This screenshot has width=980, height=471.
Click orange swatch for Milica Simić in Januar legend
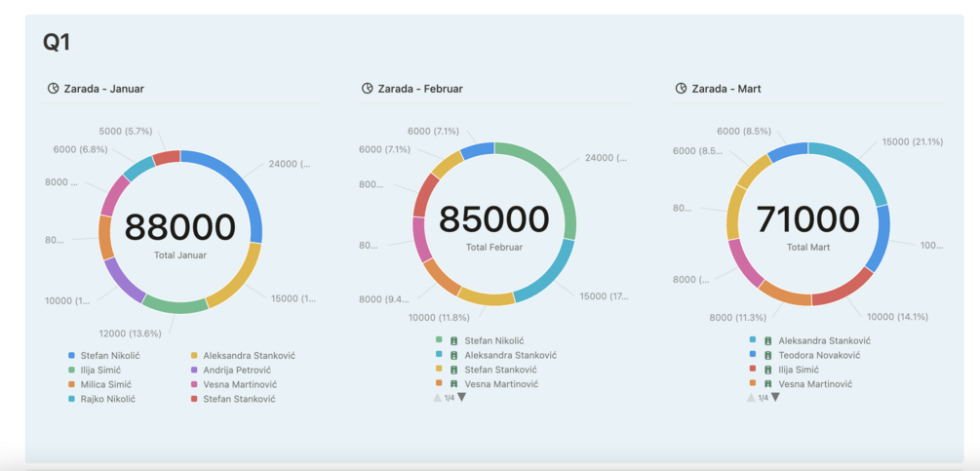(72, 384)
